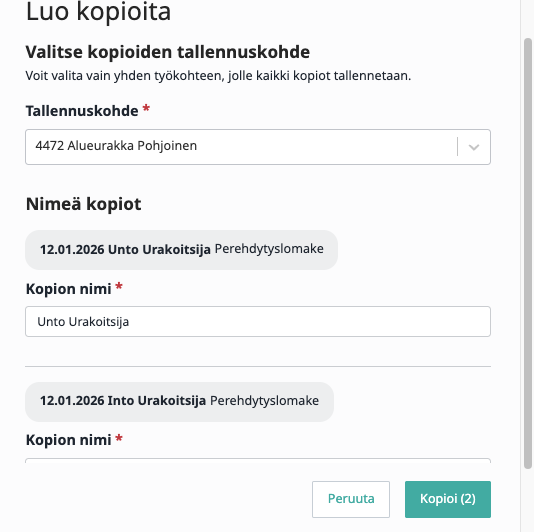Click the Kopion nimi label under the Unto chip
Image resolution: width=534 pixels, height=532 pixels.
69,289
